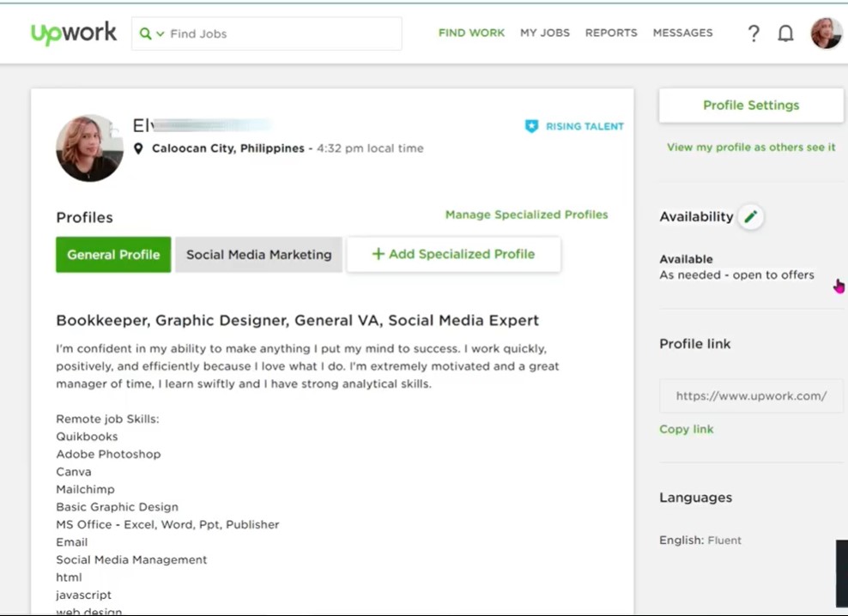Click the Remote job Skills: line
The width and height of the screenshot is (848, 616).
click(107, 420)
